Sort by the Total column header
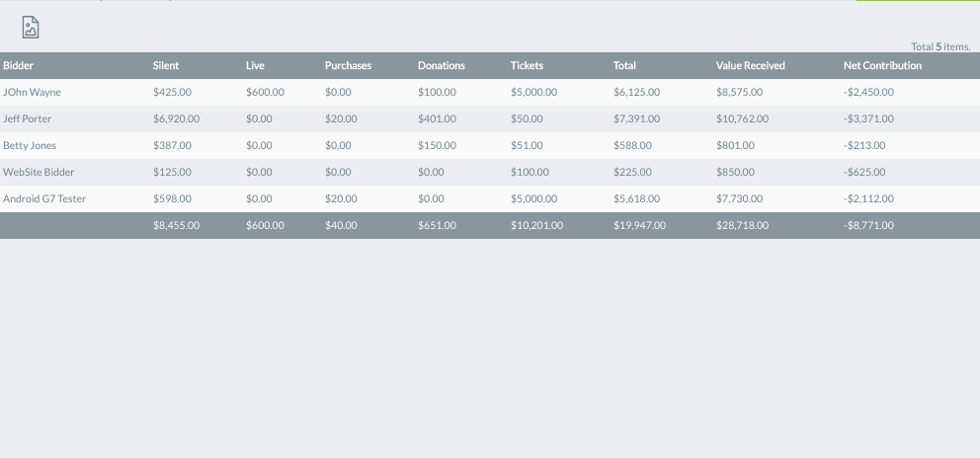 point(624,66)
